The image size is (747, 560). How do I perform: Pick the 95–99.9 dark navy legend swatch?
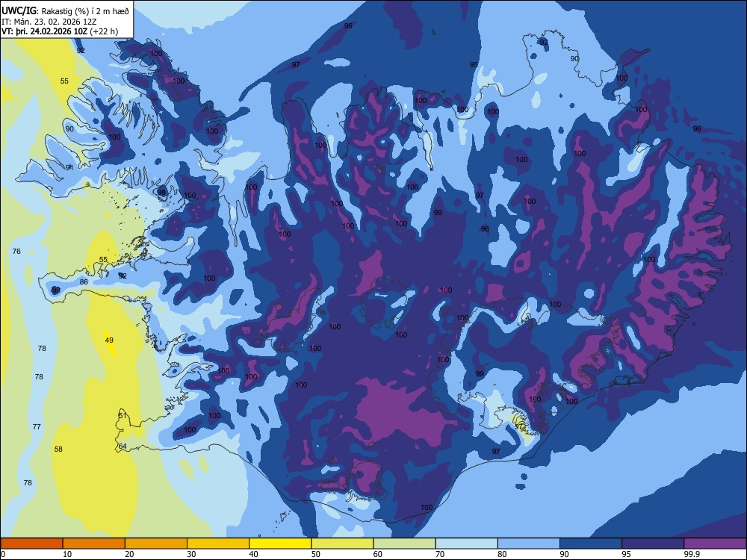tap(653, 544)
